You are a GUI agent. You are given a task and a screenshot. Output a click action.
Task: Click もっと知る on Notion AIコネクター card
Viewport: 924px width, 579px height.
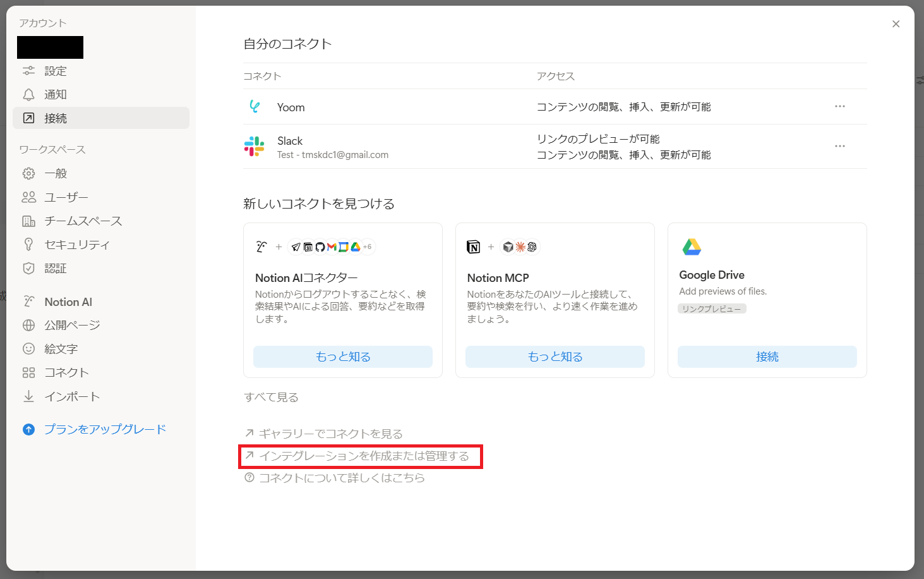pos(343,357)
